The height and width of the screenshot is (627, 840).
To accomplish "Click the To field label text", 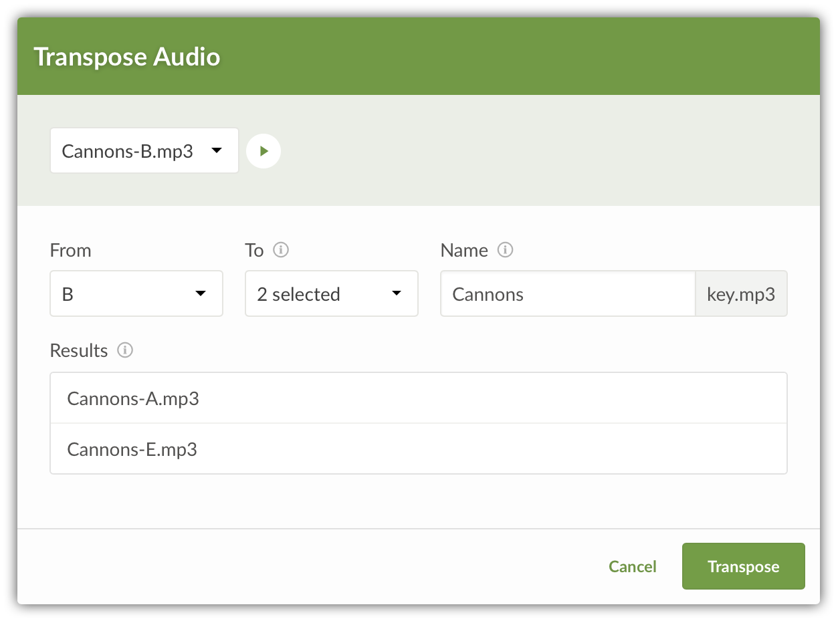I will [x=254, y=250].
